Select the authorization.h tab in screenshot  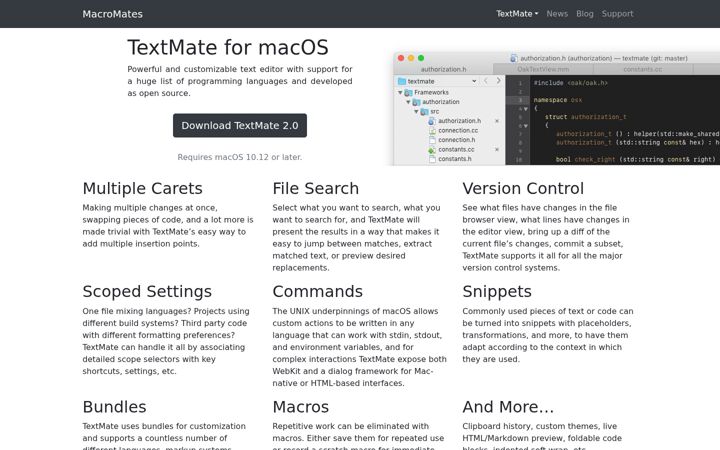point(443,69)
